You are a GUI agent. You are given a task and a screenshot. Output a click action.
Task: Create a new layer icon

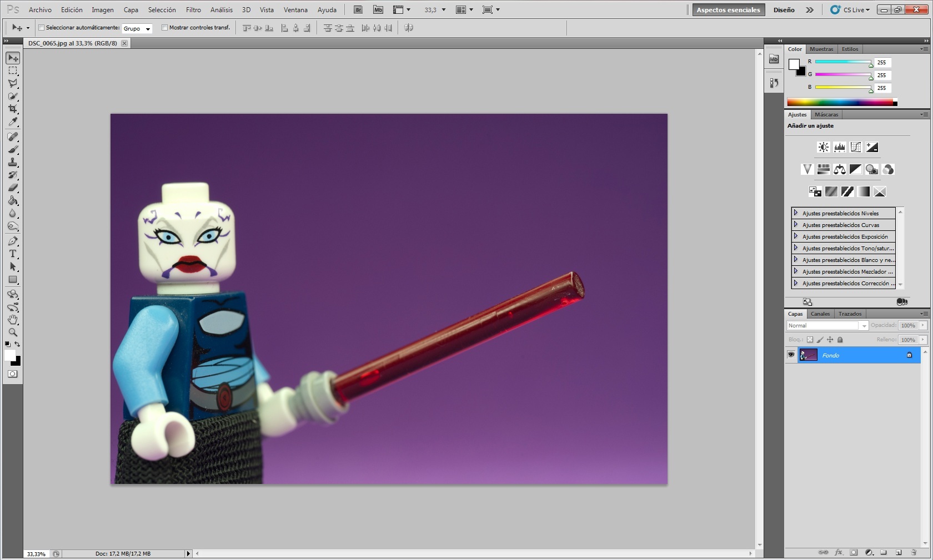tap(898, 552)
